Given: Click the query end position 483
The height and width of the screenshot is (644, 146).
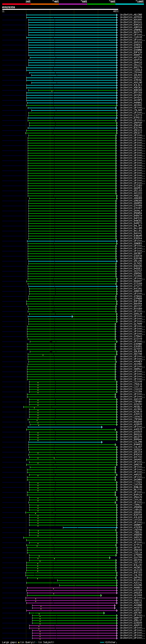Looking at the screenshot, I should [x=115, y=11].
